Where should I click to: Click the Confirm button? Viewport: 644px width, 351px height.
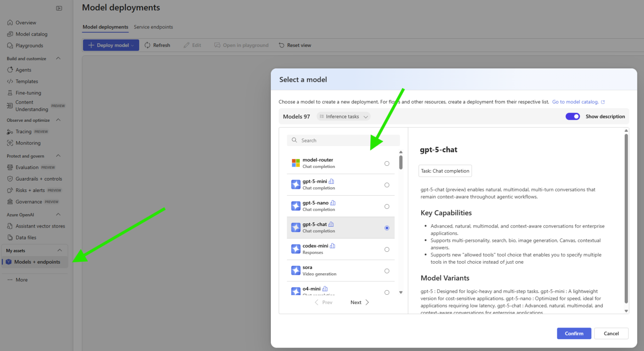pos(574,333)
